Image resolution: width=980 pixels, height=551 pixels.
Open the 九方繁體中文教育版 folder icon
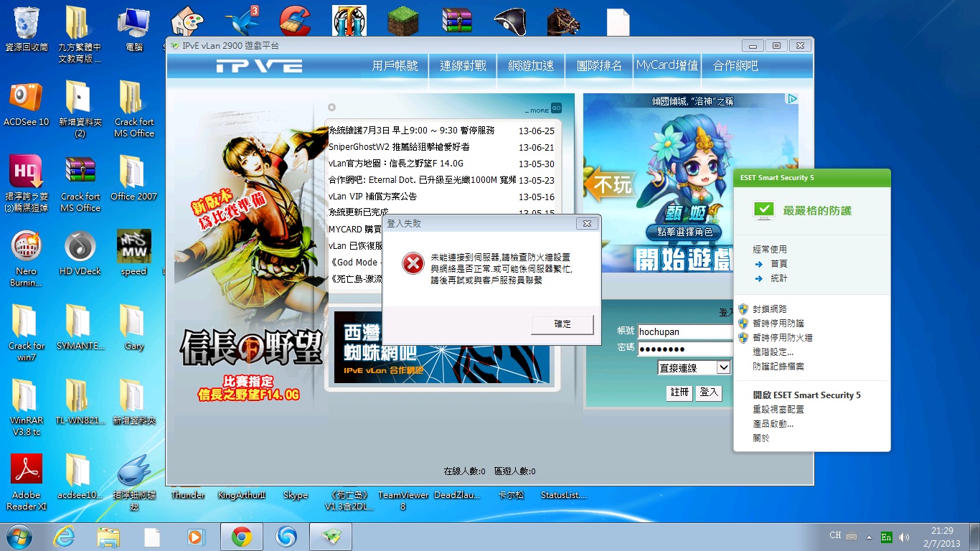(80, 34)
